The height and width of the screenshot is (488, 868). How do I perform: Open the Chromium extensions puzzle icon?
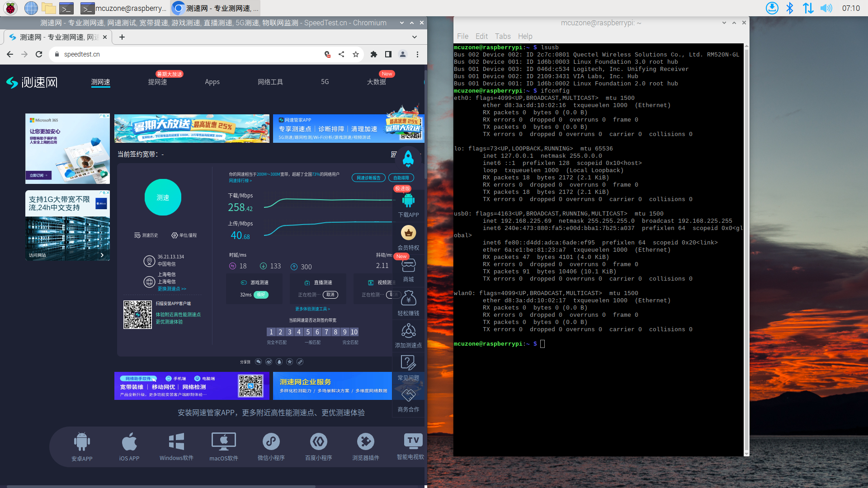coord(373,54)
